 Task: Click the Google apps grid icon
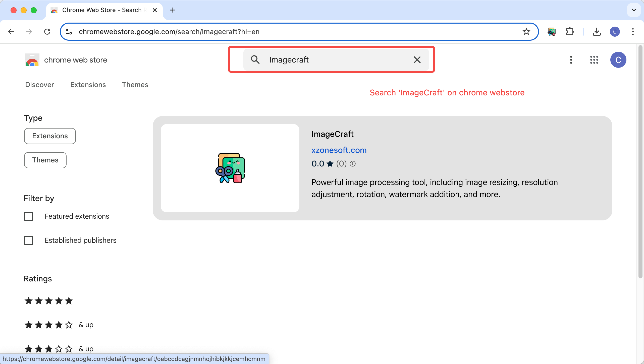(x=594, y=60)
